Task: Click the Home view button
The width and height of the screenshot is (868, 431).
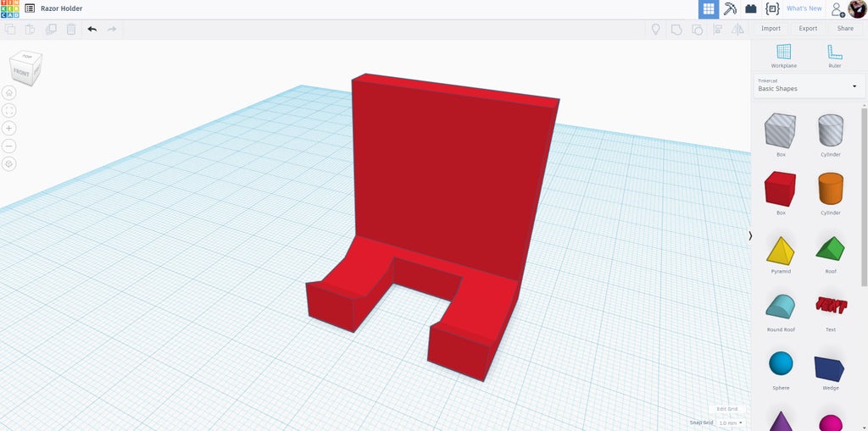Action: coord(8,93)
